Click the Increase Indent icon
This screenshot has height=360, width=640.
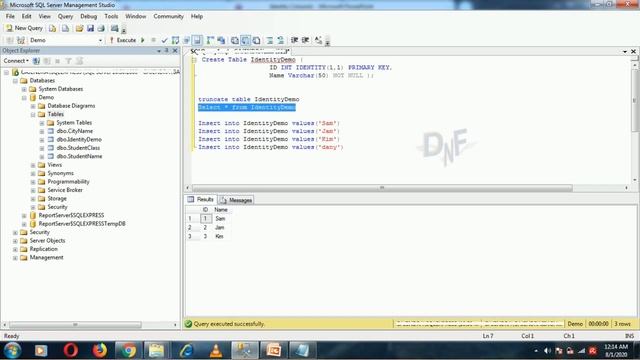point(305,40)
